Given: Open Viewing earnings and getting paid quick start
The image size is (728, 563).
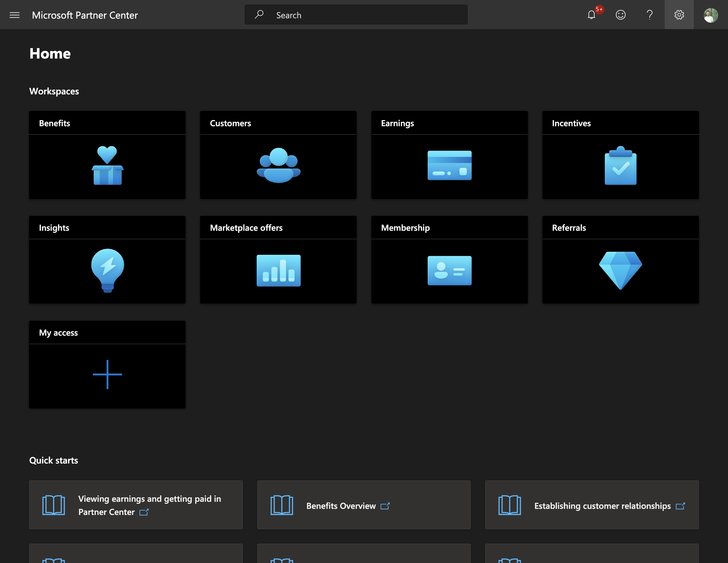Looking at the screenshot, I should 136,505.
